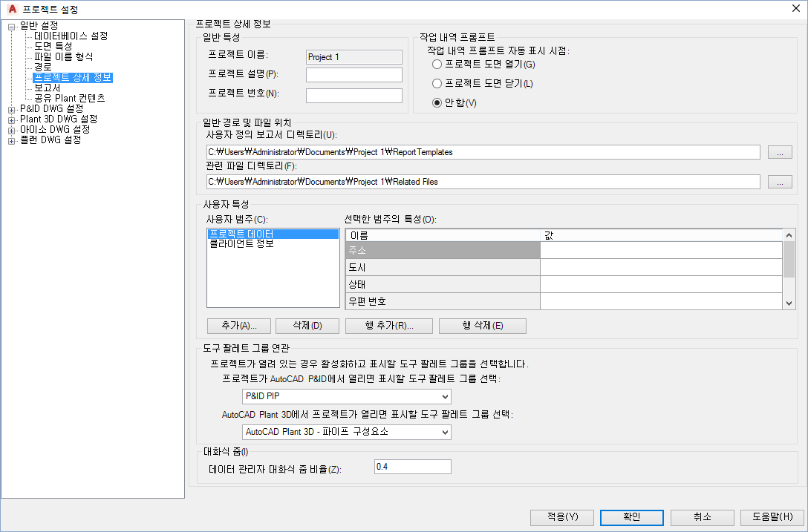Click the 취소 button
The width and height of the screenshot is (808, 532).
pyautogui.click(x=703, y=517)
